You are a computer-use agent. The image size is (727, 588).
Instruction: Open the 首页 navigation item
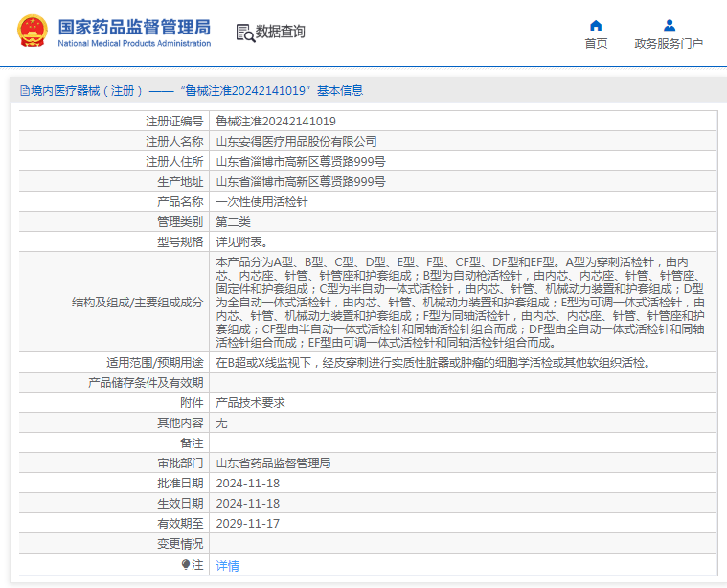point(596,43)
